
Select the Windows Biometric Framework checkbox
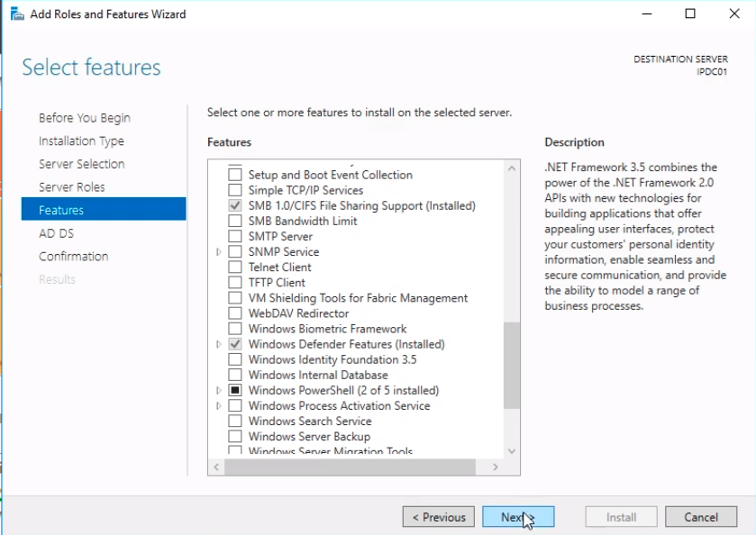tap(235, 329)
